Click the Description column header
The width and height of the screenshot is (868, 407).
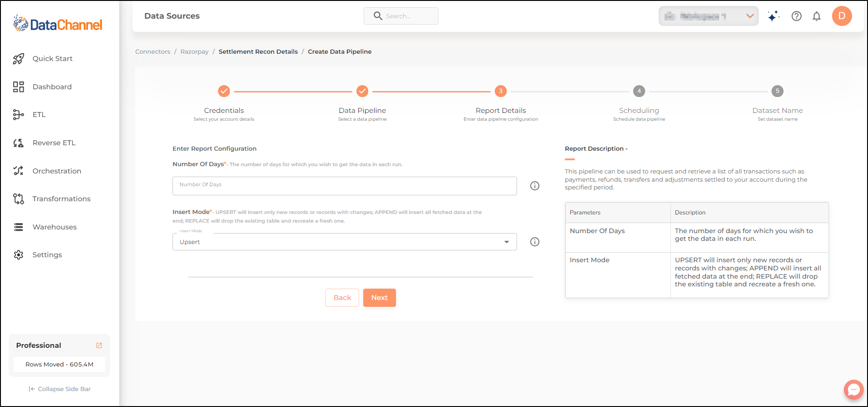(749, 213)
